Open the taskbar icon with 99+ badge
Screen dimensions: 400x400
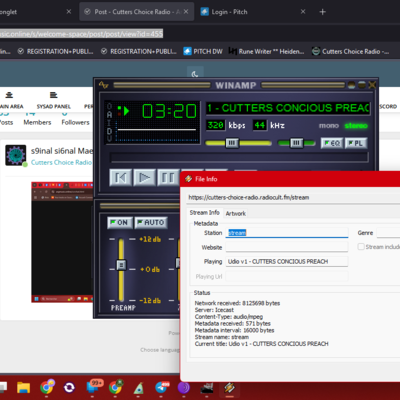point(94,387)
